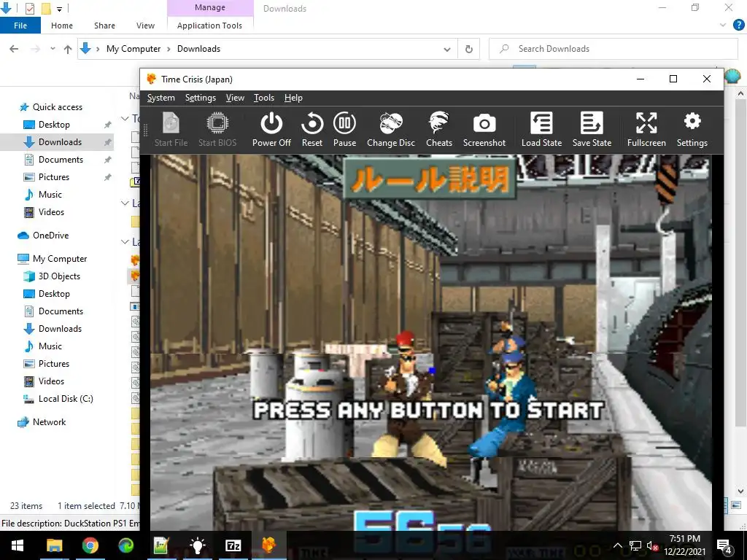Expand address bar history dropdown
747x560 pixels.
tap(447, 49)
